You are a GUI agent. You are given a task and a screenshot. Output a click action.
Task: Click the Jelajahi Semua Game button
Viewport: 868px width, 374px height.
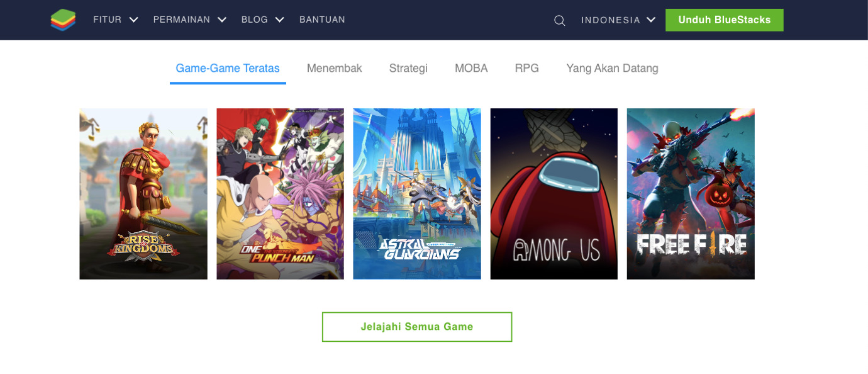[417, 327]
